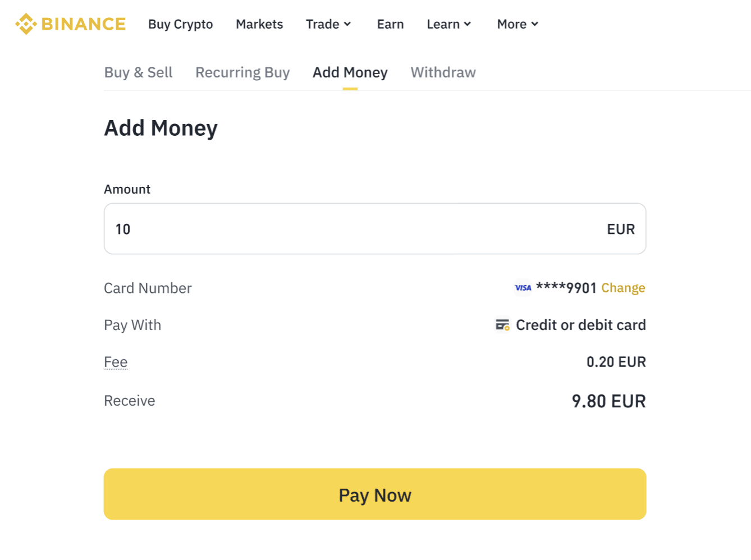
Task: Click the Visa card icon
Action: click(523, 288)
